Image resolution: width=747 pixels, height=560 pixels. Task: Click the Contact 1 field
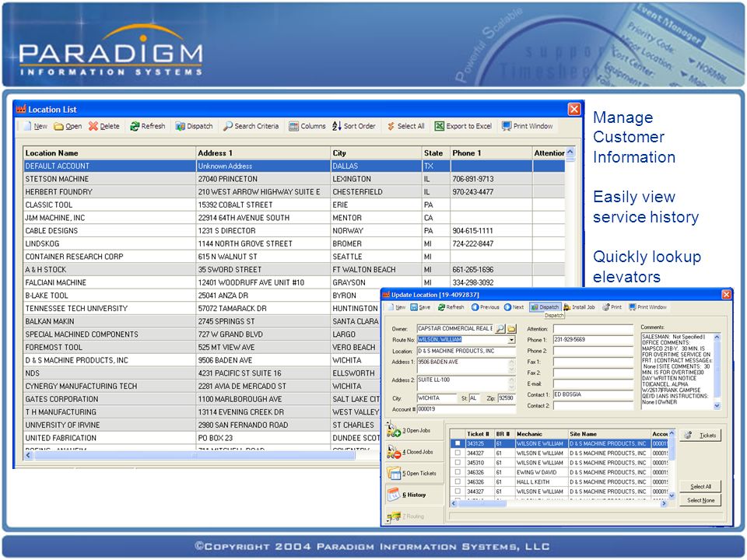(593, 395)
